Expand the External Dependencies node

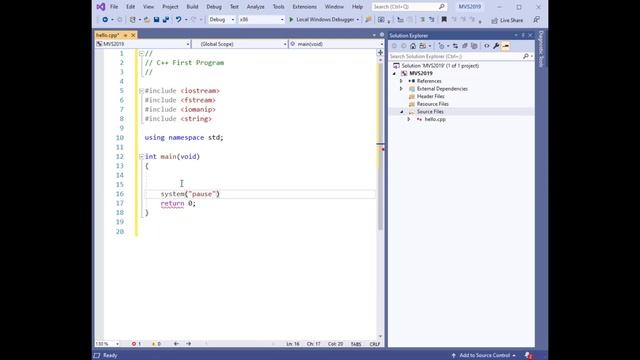tap(401, 89)
